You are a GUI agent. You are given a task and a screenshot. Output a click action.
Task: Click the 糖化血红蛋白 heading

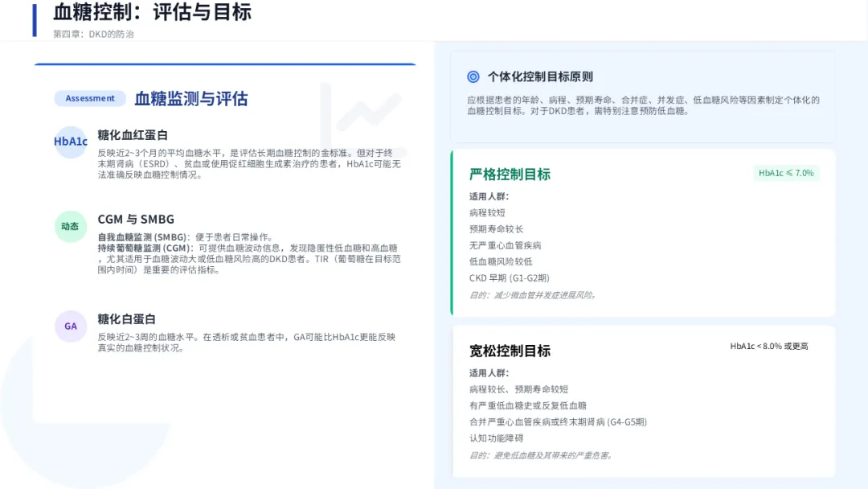point(133,134)
